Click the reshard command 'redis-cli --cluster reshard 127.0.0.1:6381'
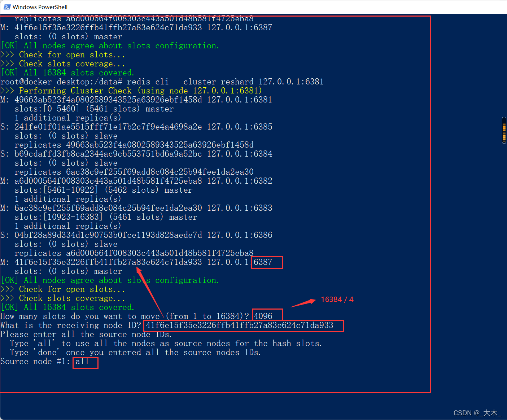 (225, 82)
